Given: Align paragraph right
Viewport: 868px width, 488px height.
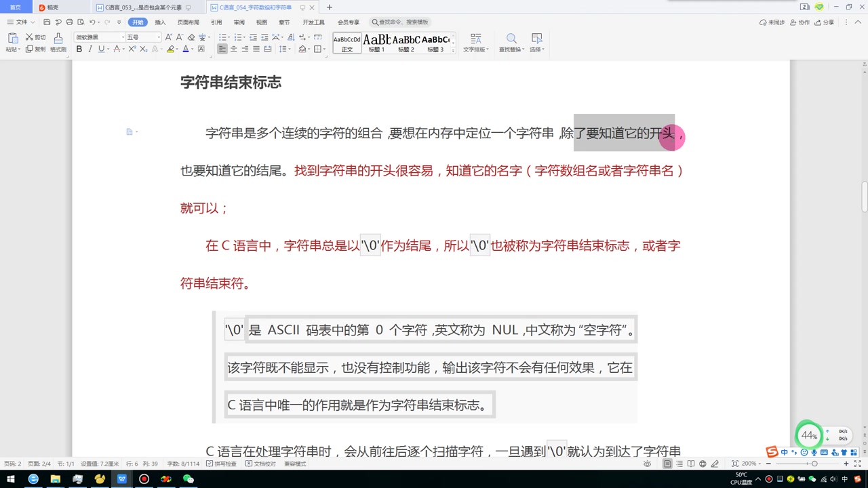Looking at the screenshot, I should 245,49.
